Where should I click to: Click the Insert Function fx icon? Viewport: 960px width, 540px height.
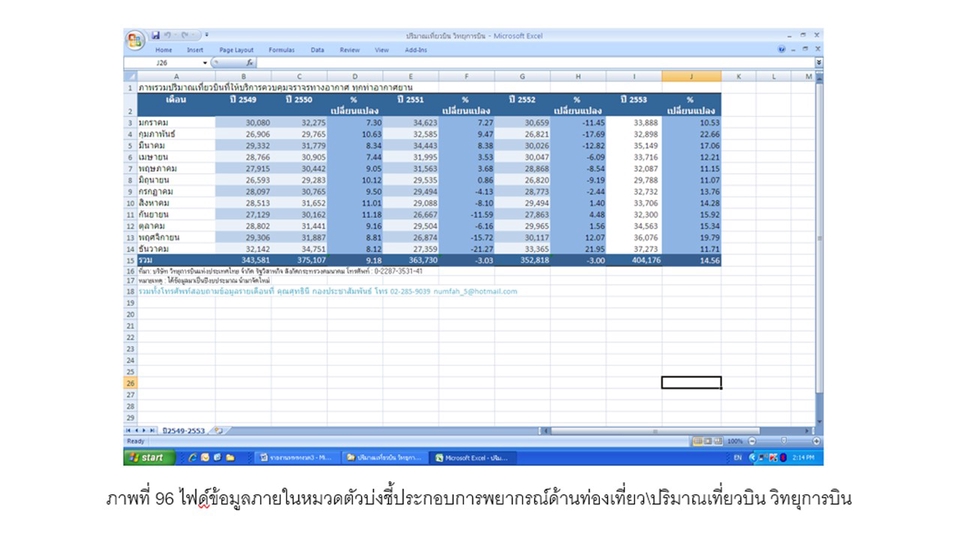250,63
